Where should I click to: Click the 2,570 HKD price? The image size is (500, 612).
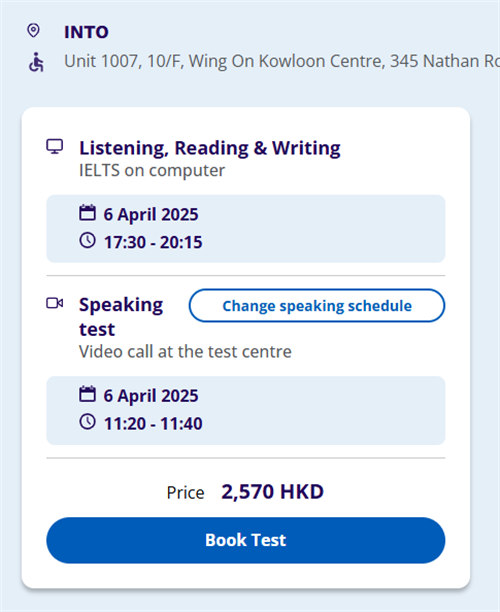[x=272, y=492]
